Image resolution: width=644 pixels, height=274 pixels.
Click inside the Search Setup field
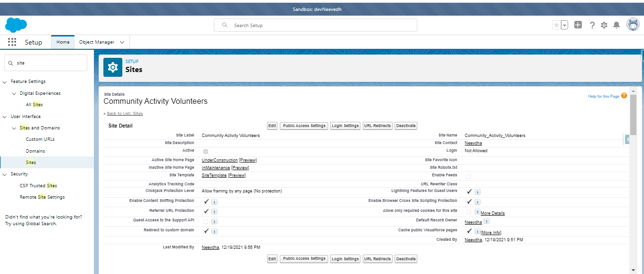click(315, 25)
